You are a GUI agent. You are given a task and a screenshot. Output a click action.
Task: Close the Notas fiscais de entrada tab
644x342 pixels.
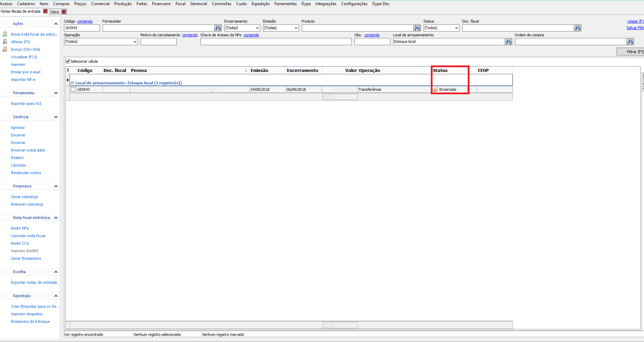[x=45, y=11]
